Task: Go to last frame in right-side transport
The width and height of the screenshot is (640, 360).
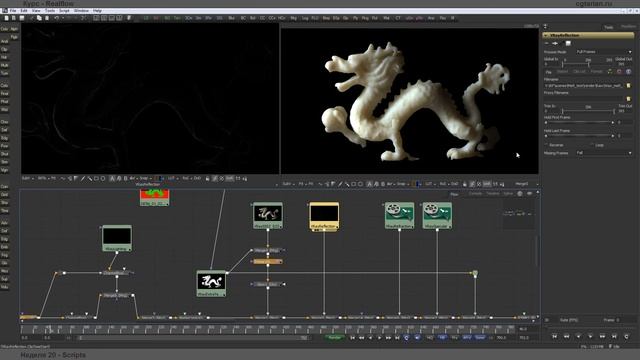Action: click(x=614, y=336)
